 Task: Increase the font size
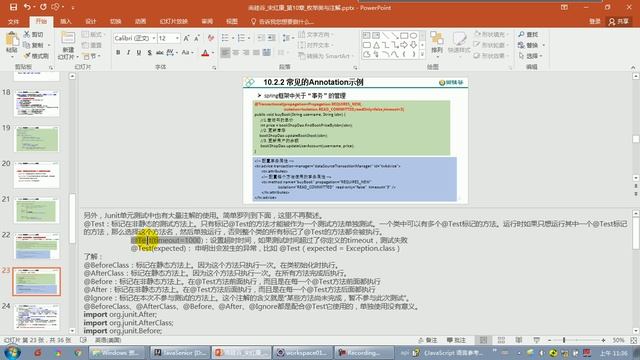pyautogui.click(x=186, y=38)
